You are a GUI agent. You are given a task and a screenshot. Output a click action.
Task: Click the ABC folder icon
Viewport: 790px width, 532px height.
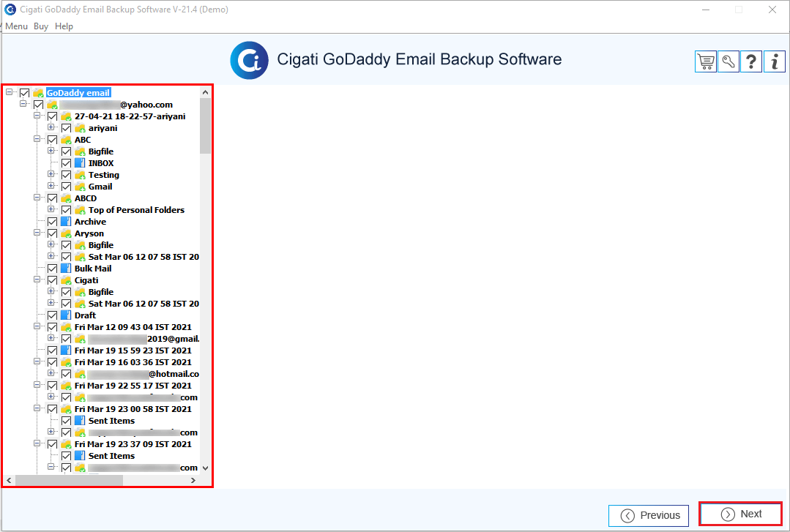pos(66,140)
